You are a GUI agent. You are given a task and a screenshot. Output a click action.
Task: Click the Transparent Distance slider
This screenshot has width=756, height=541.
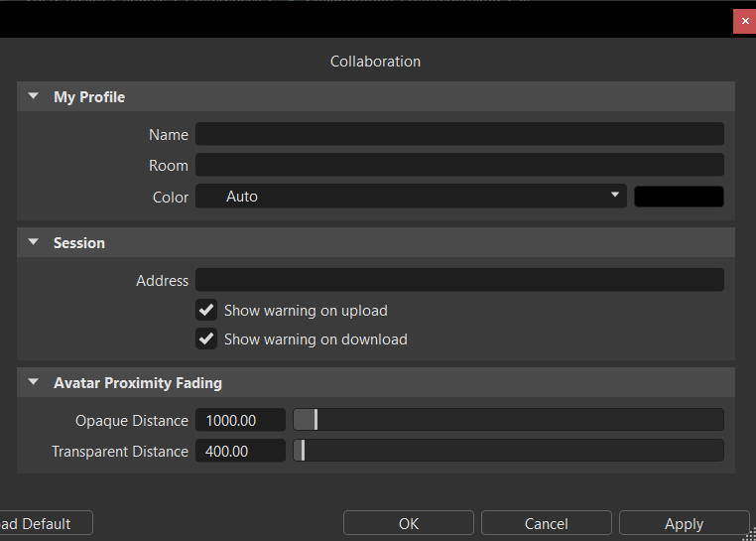coord(508,451)
